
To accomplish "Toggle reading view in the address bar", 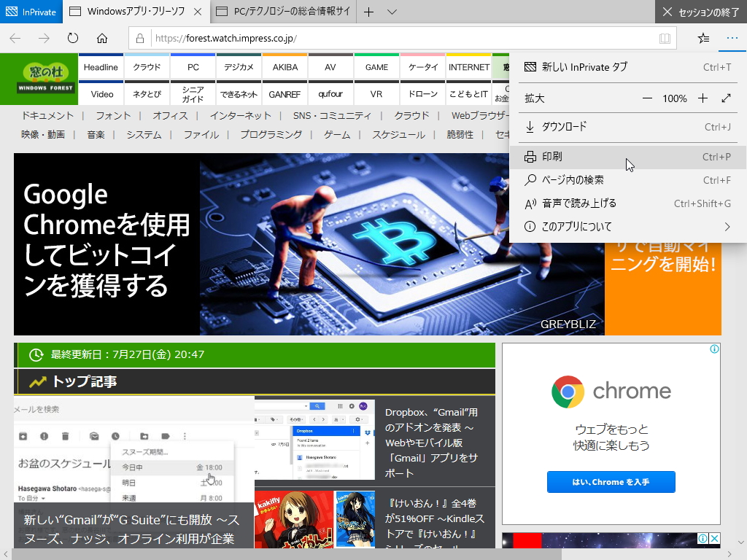I will click(x=665, y=39).
